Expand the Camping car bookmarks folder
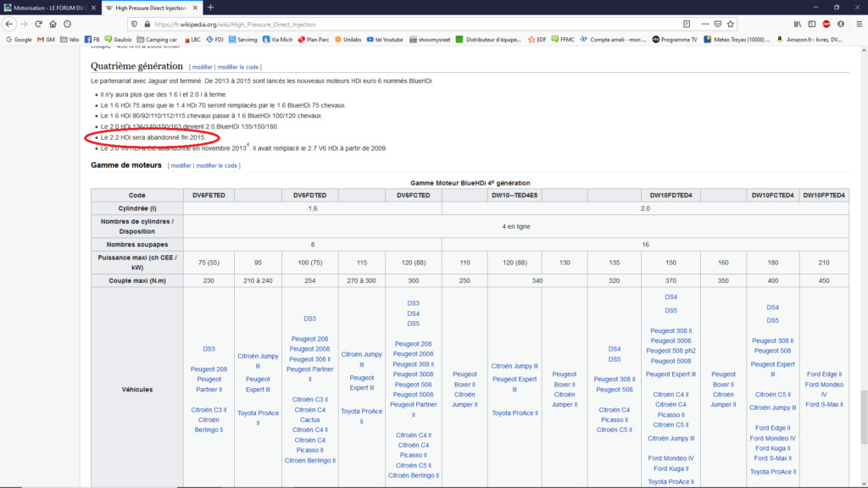 157,40
